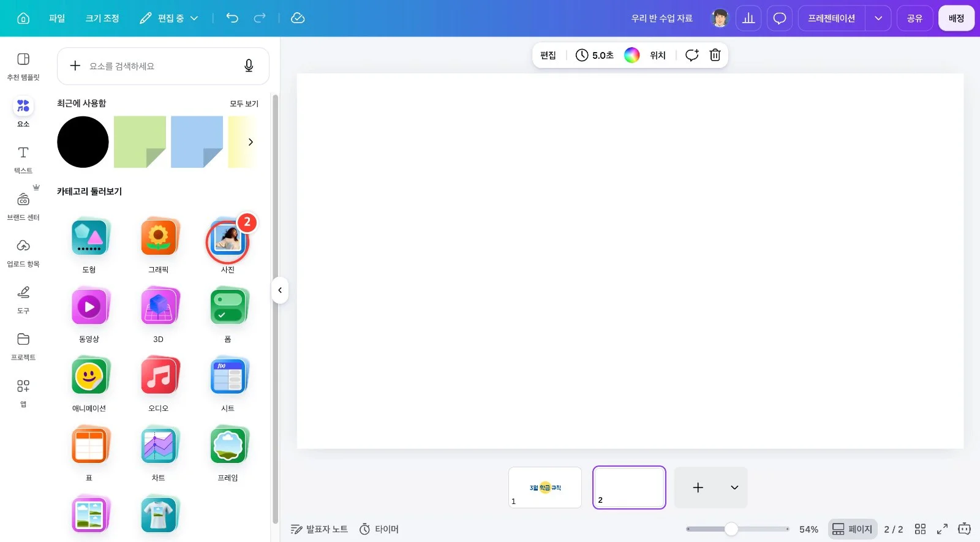Click the redo arrow
This screenshot has width=980, height=542.
(260, 18)
